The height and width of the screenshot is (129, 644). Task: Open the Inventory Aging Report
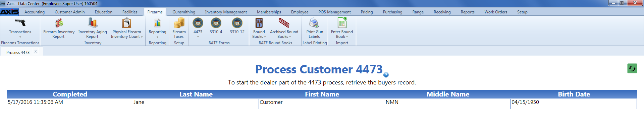(x=93, y=28)
